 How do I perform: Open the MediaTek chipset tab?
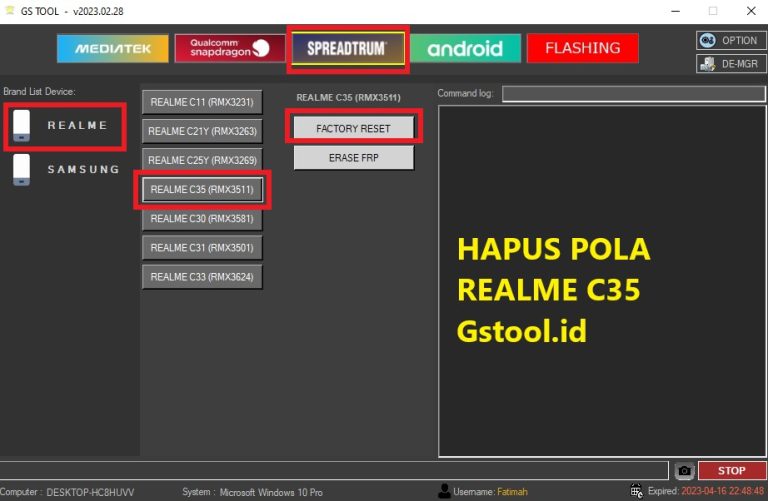coord(112,48)
